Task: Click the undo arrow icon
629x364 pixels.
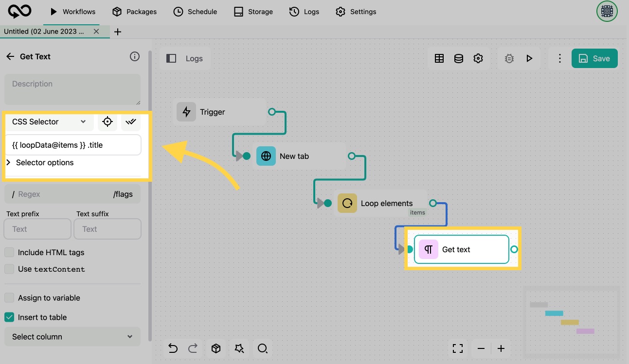Action: coord(173,348)
